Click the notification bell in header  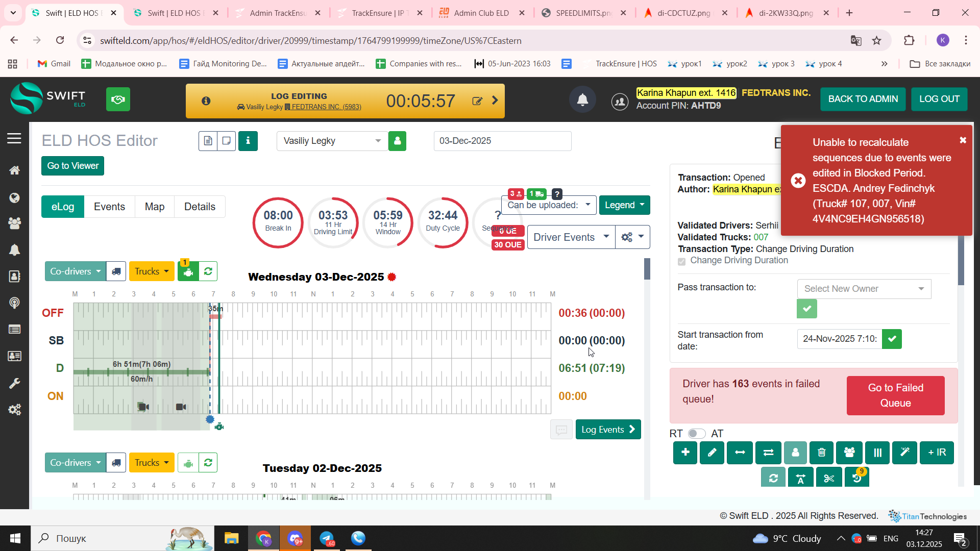[582, 100]
